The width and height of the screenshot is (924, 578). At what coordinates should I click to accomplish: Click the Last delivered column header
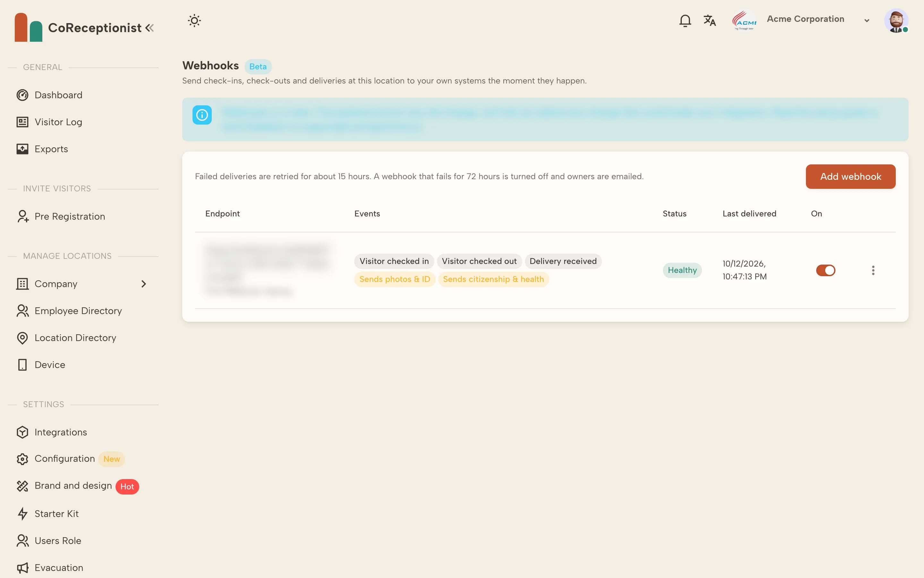[749, 214]
